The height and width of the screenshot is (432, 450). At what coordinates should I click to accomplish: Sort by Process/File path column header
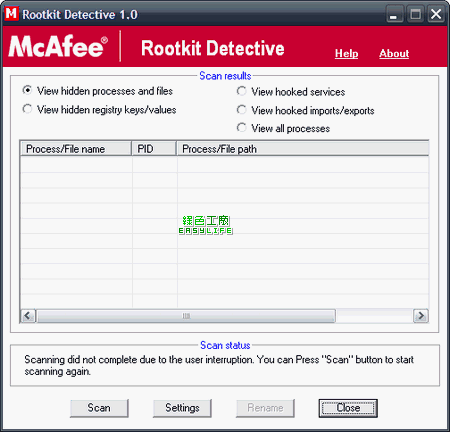click(x=303, y=149)
